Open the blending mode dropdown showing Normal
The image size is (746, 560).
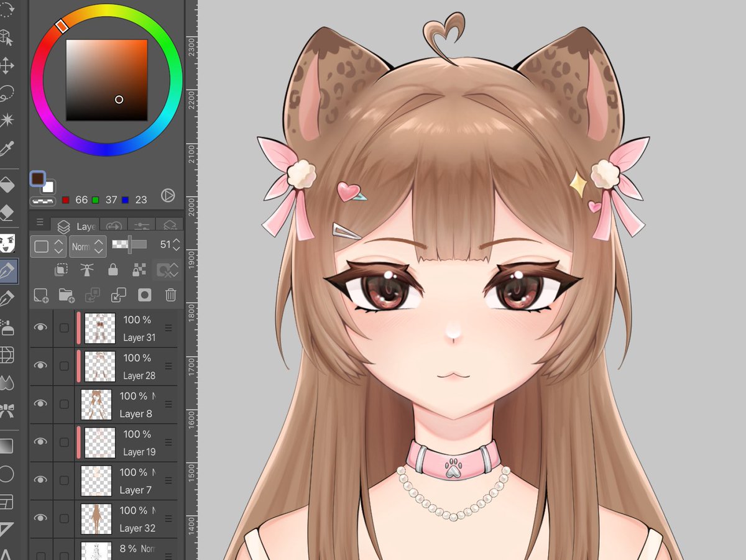tap(87, 246)
